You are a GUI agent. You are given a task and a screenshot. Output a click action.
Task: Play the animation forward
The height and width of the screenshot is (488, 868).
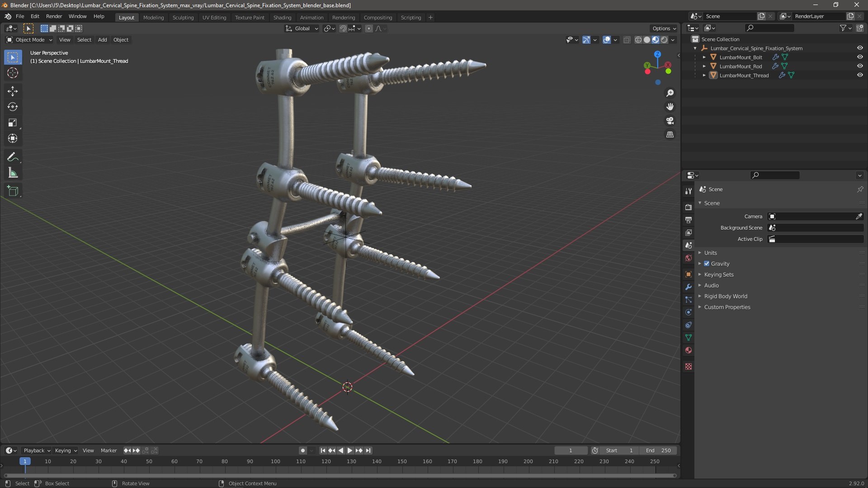pos(349,450)
